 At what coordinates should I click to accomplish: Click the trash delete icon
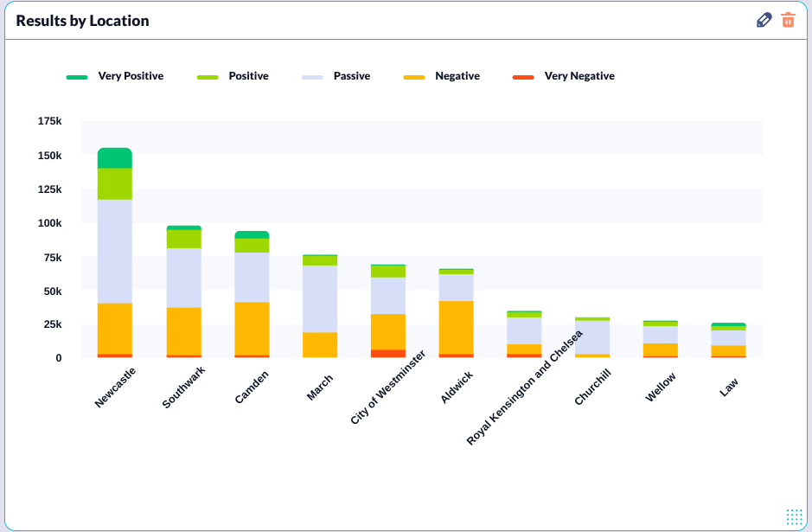[x=788, y=20]
